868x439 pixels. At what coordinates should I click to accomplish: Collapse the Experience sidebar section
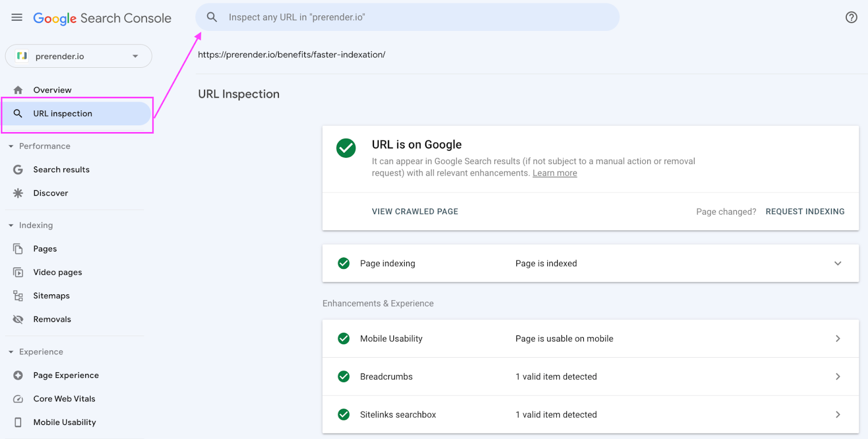11,352
